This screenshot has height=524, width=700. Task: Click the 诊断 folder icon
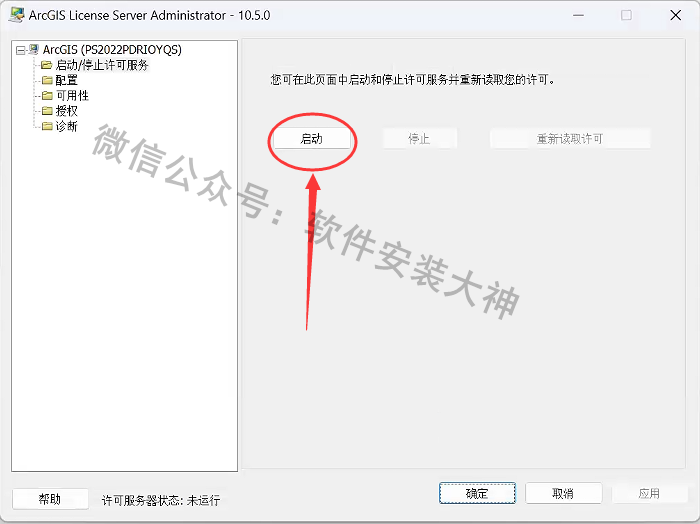click(46, 126)
